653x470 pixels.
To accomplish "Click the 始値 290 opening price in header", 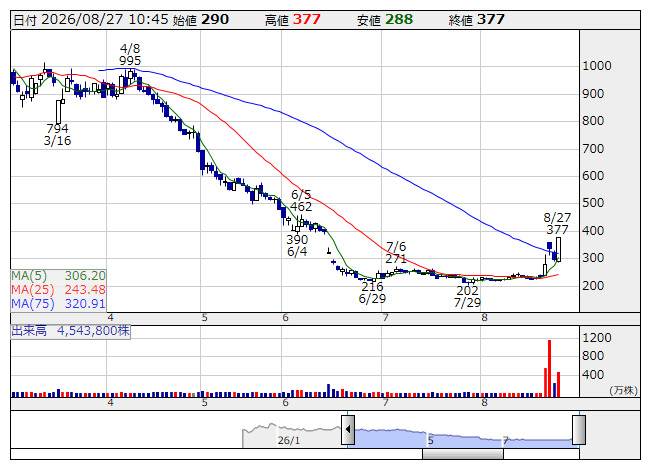I will pos(201,20).
